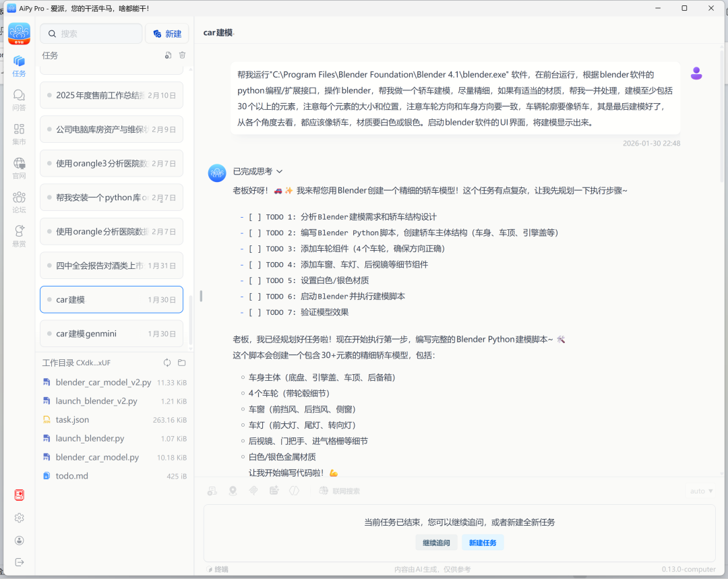This screenshot has width=728, height=579.
Task: Click the search magnifier icon
Action: coord(52,34)
